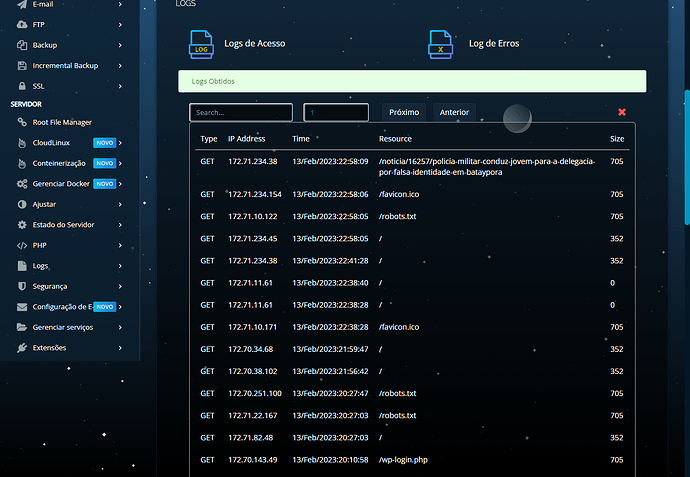
Task: Expand the Backup menu chevron
Action: [x=120, y=45]
